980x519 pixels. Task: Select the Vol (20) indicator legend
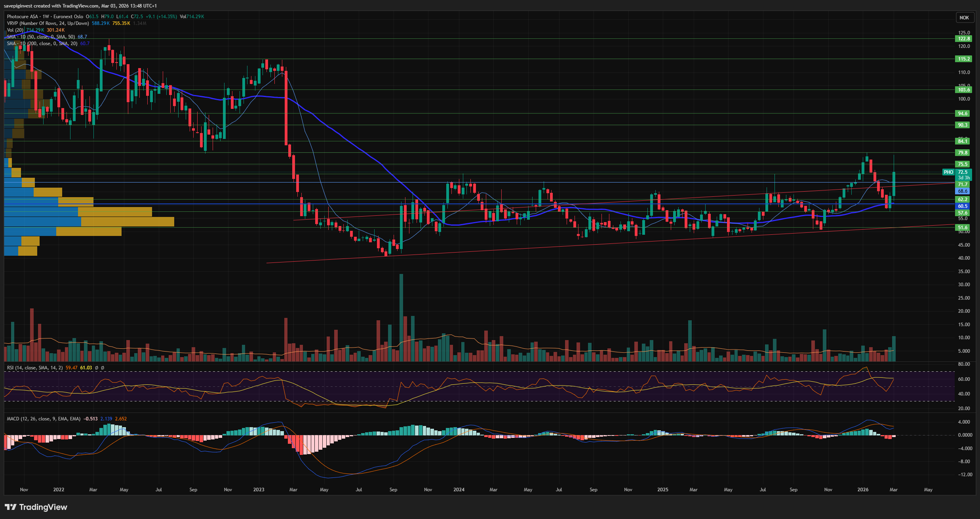15,30
